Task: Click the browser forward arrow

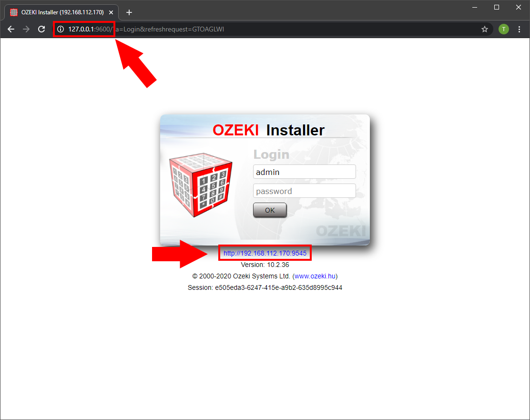Action: [x=26, y=29]
